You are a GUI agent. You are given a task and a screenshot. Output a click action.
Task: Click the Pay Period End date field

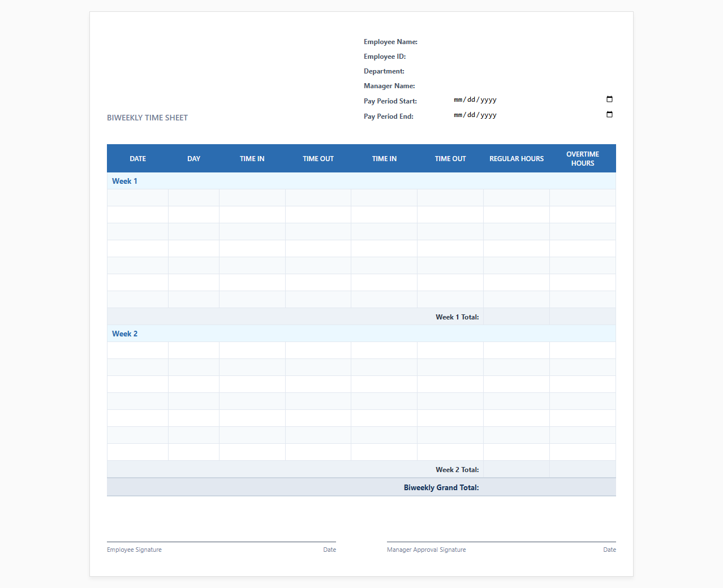[x=533, y=115]
